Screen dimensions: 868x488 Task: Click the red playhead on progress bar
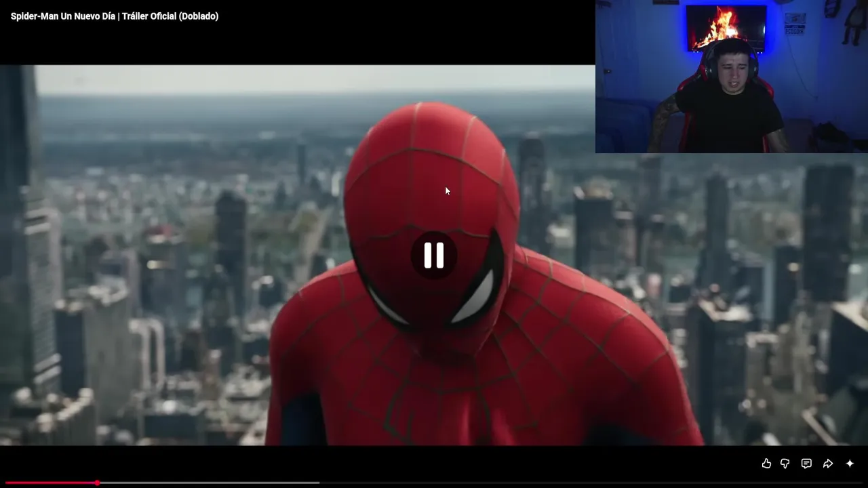tap(98, 483)
